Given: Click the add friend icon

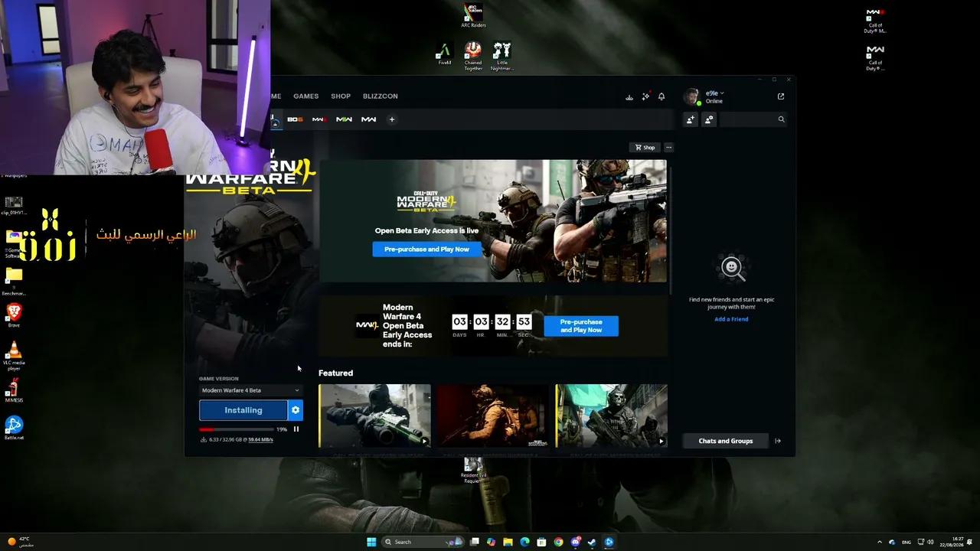Looking at the screenshot, I should tap(691, 119).
